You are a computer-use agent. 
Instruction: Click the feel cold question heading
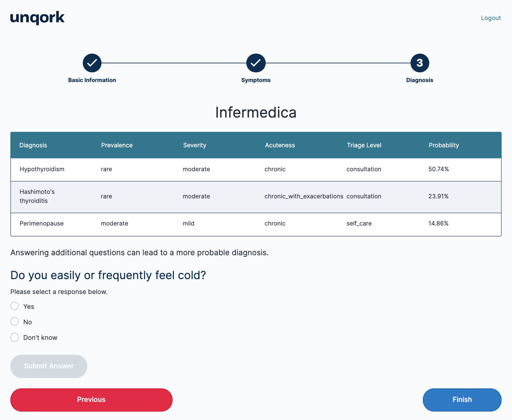pyautogui.click(x=108, y=275)
